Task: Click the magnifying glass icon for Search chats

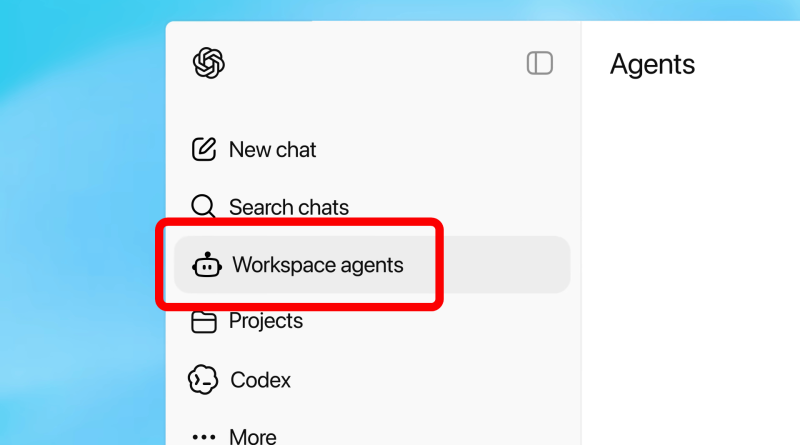Action: coord(203,207)
